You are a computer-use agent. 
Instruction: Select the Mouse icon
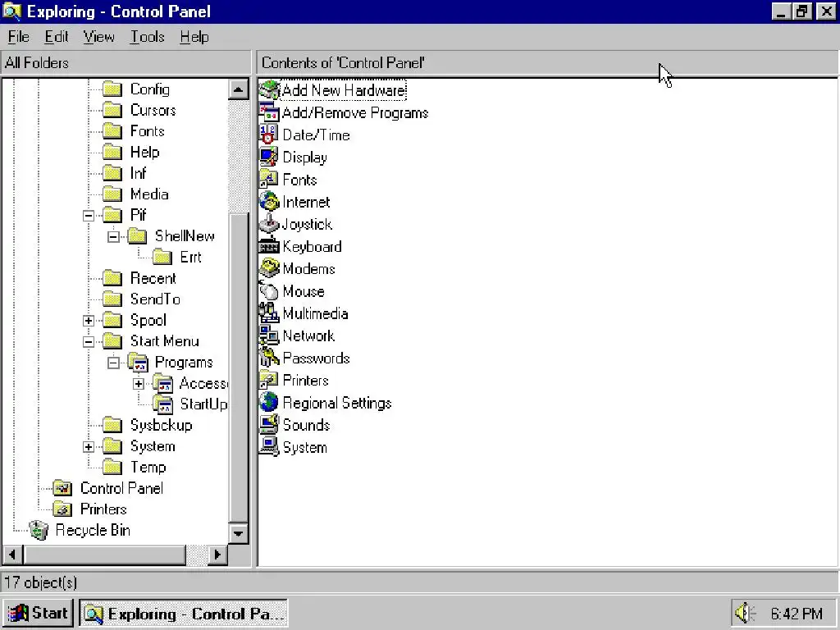coord(269,291)
